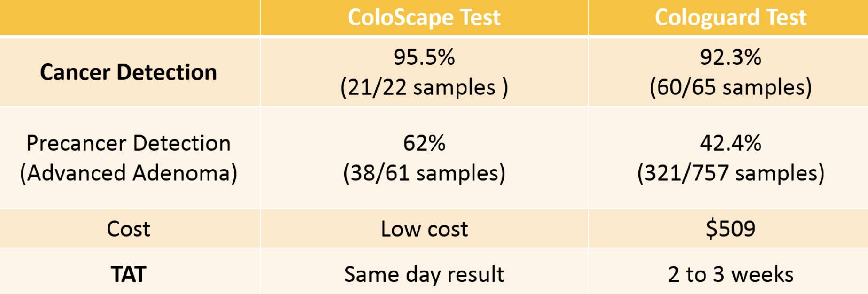Select the TAT row label
This screenshot has width=868, height=294.
point(128,274)
